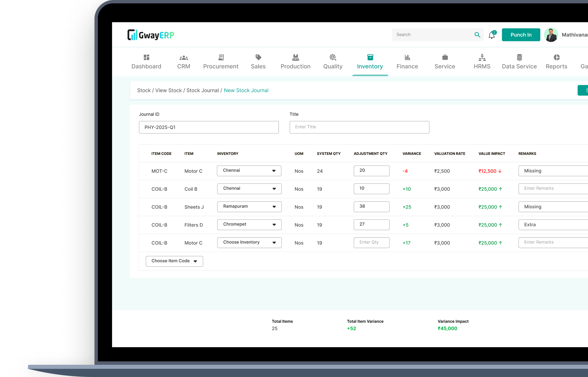This screenshot has width=588, height=377.
Task: Click the GwayERP logo
Action: click(151, 35)
